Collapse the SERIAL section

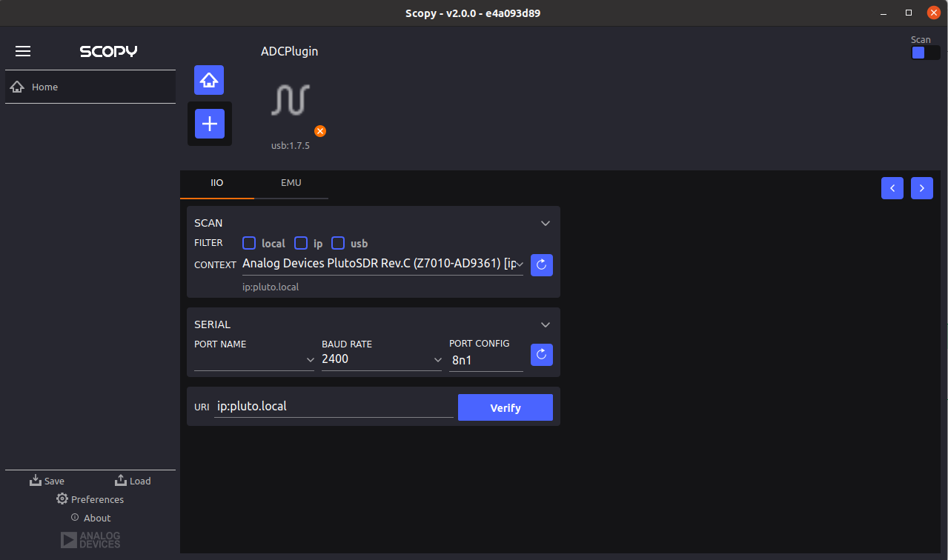pyautogui.click(x=546, y=324)
